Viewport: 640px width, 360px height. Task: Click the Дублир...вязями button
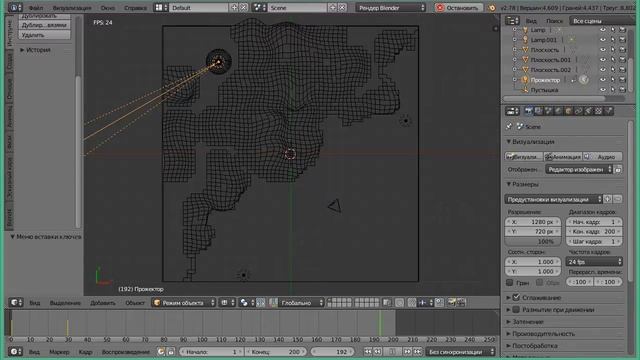tap(44, 25)
